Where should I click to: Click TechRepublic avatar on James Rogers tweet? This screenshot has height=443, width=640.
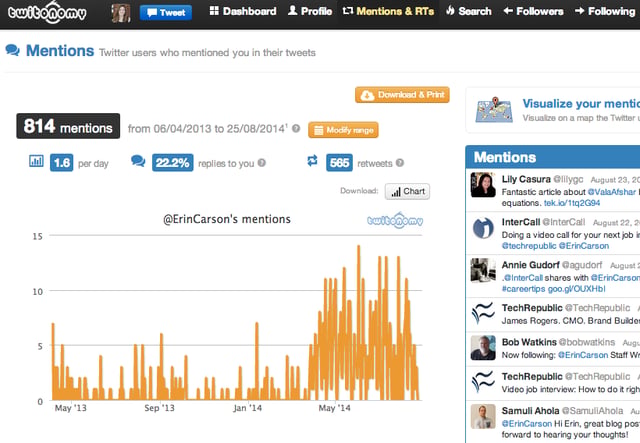click(483, 314)
